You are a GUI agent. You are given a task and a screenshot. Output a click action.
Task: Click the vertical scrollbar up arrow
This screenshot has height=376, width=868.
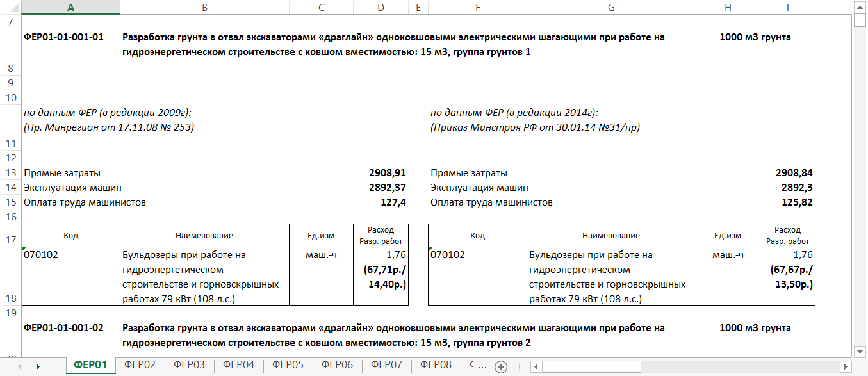point(860,6)
